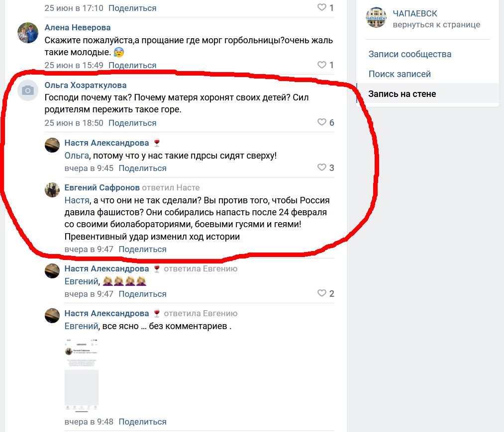504x432 pixels.
Task: Click Евгений Сафронов's avatar picture
Action: coord(52,190)
